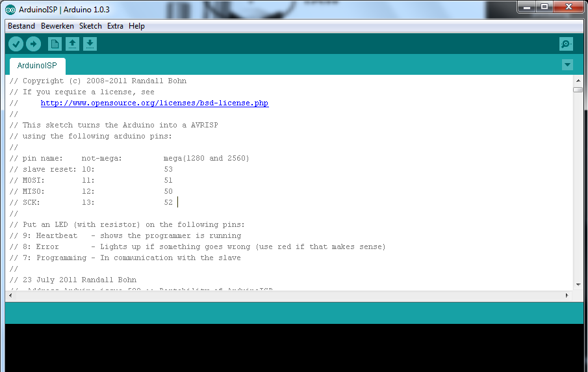Viewport: 588px width, 372px height.
Task: Open the Serial Monitor magnifier icon
Action: (566, 44)
